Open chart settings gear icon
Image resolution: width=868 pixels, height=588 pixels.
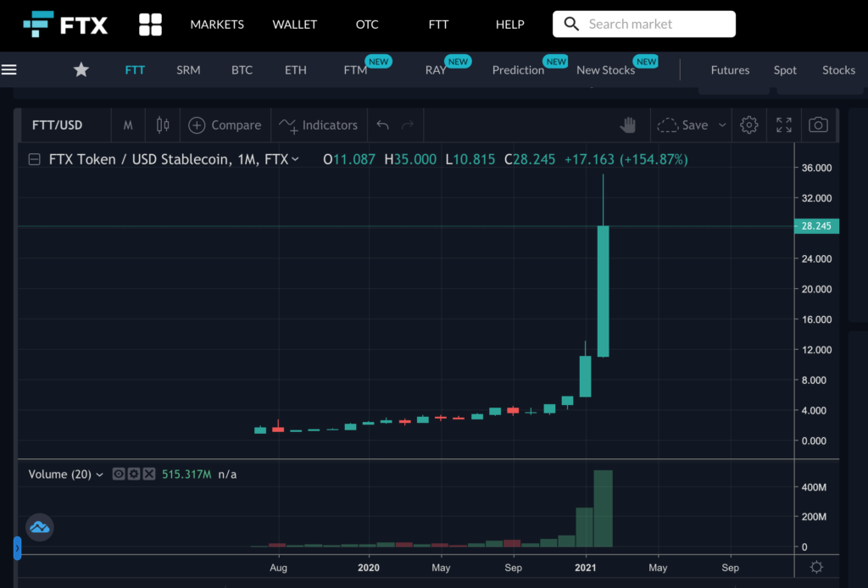[749, 125]
